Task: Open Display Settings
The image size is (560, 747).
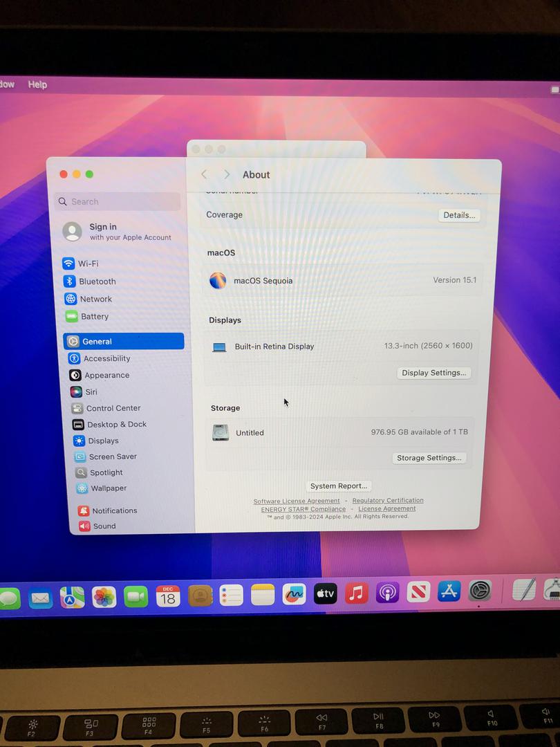Action: [x=433, y=373]
